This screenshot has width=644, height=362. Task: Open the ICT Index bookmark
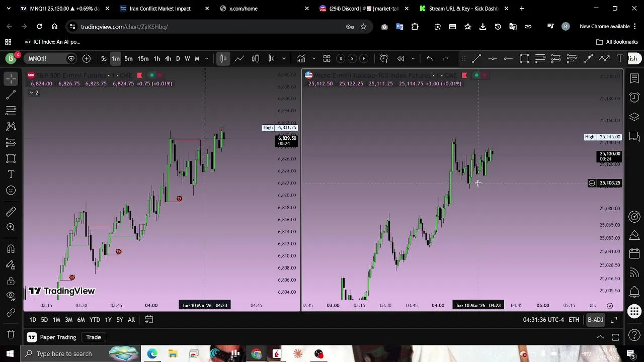click(x=53, y=42)
